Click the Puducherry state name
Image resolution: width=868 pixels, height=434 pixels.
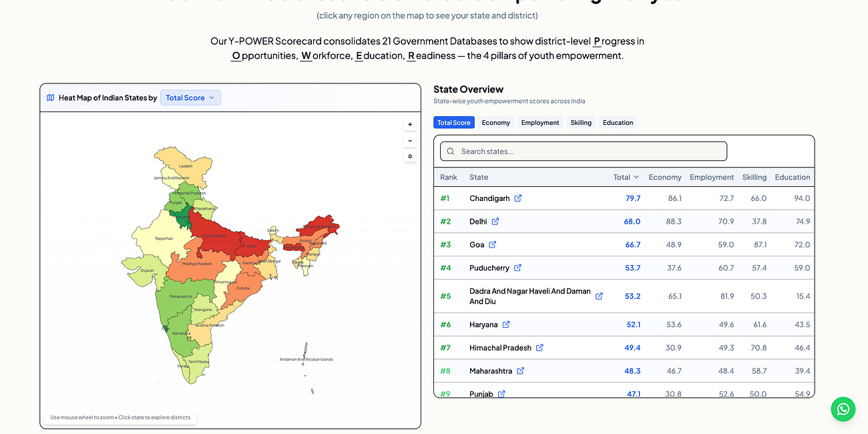[x=489, y=268]
